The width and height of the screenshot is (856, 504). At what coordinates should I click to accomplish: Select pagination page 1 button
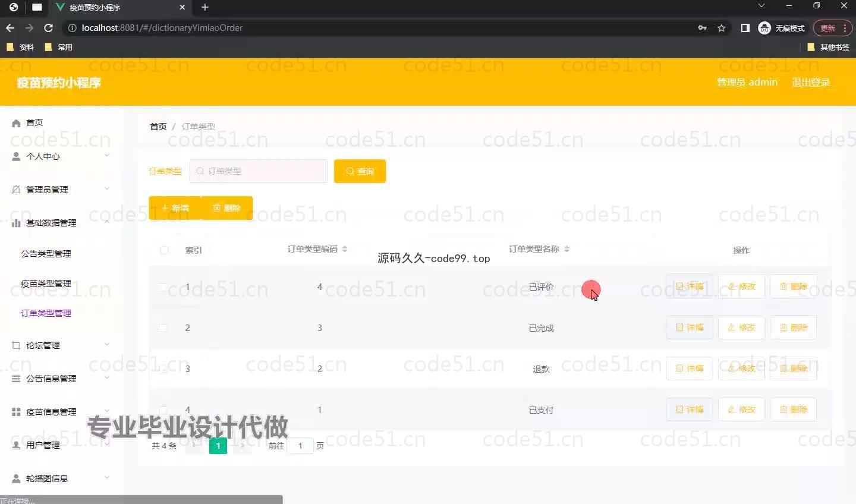pos(218,446)
